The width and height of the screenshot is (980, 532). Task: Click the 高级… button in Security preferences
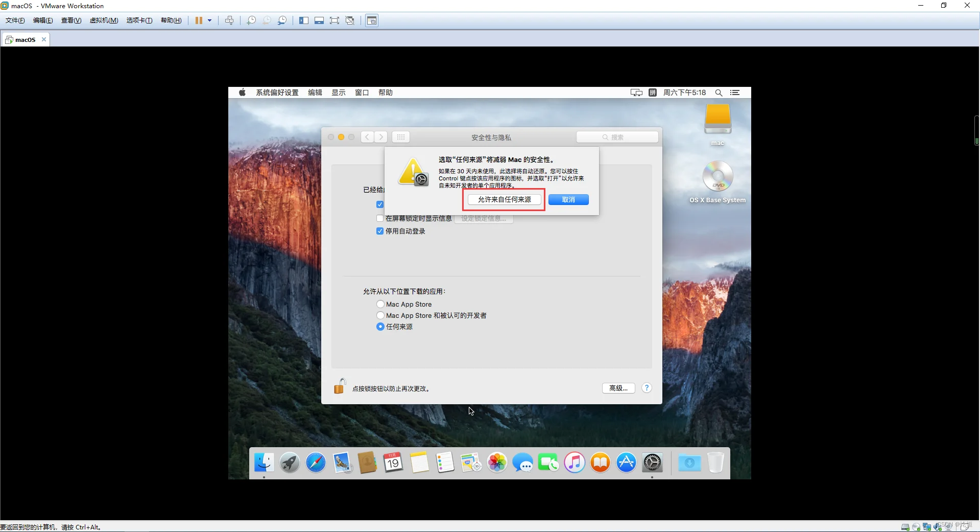click(x=617, y=388)
